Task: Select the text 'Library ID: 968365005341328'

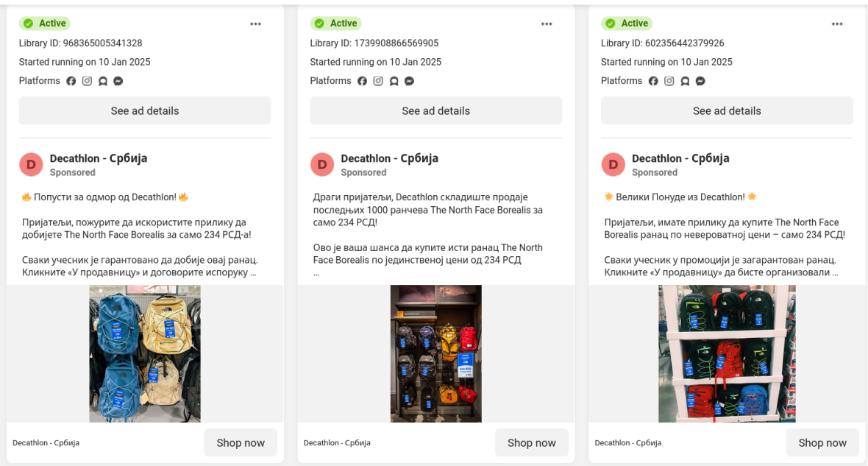Action: 80,43
